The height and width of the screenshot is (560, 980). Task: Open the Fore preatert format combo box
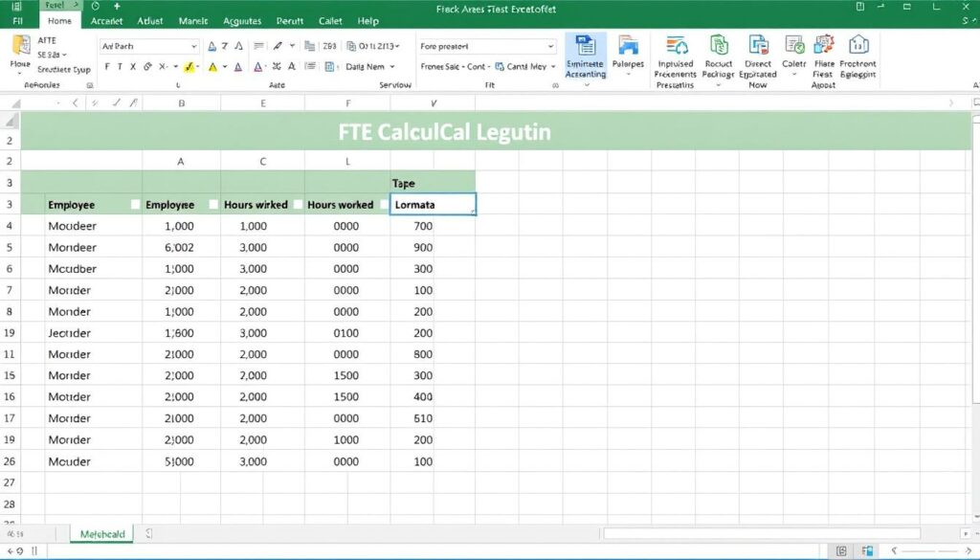click(487, 46)
